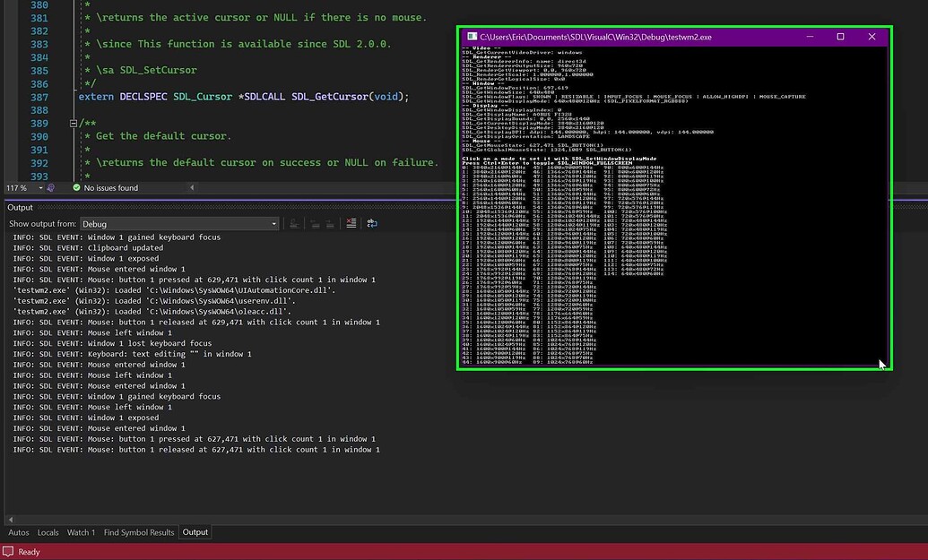The height and width of the screenshot is (560, 928).
Task: Open the Output tab
Action: tap(195, 532)
